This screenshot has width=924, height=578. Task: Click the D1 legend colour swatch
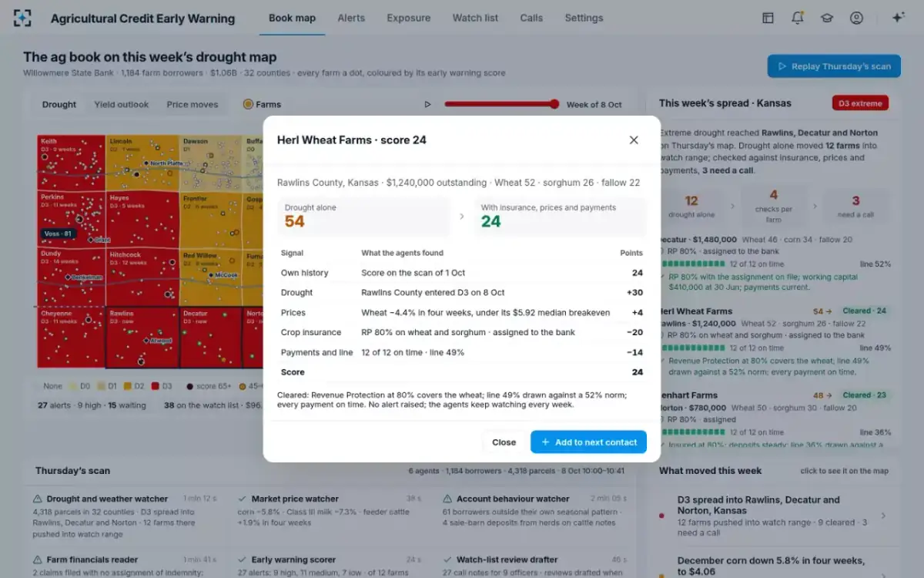(x=102, y=386)
